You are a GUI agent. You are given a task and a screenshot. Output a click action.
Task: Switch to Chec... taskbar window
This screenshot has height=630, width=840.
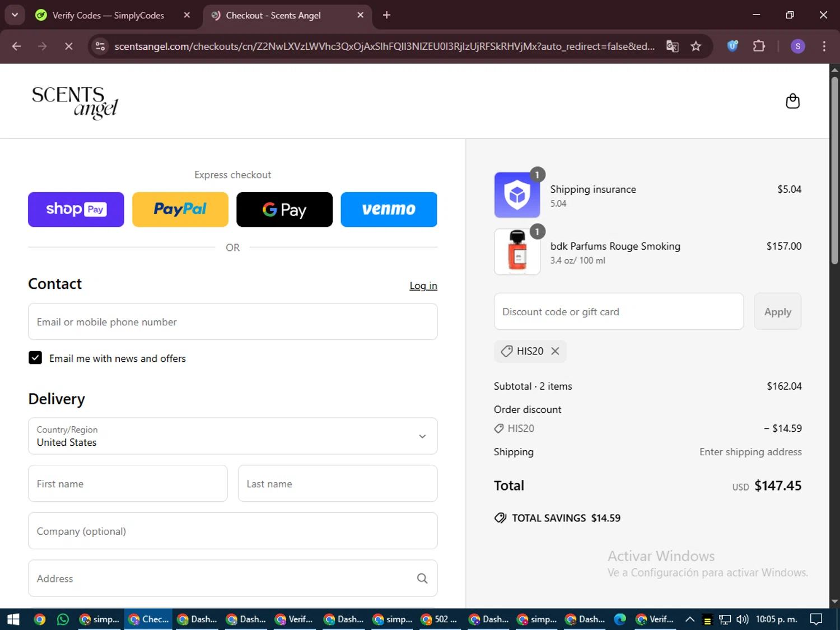pos(148,619)
